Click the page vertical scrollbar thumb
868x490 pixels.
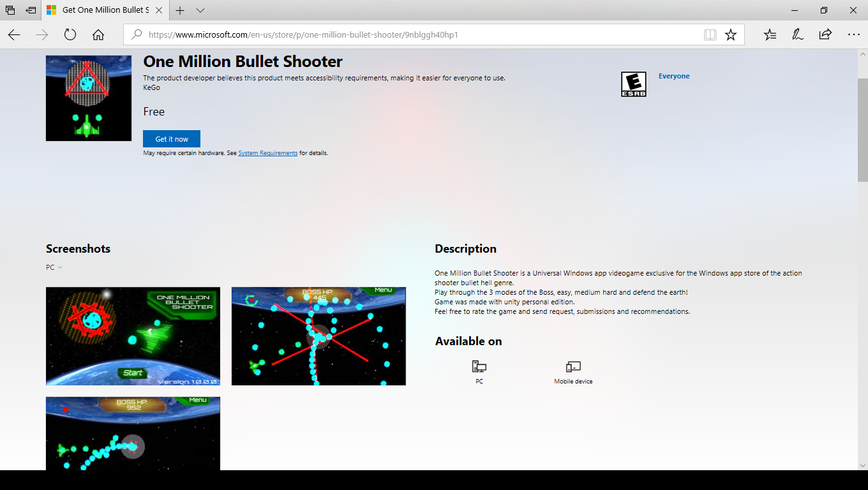coord(862,131)
